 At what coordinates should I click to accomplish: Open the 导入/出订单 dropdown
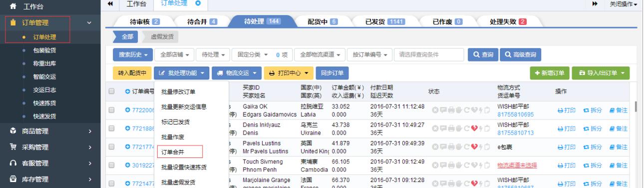[601, 73]
